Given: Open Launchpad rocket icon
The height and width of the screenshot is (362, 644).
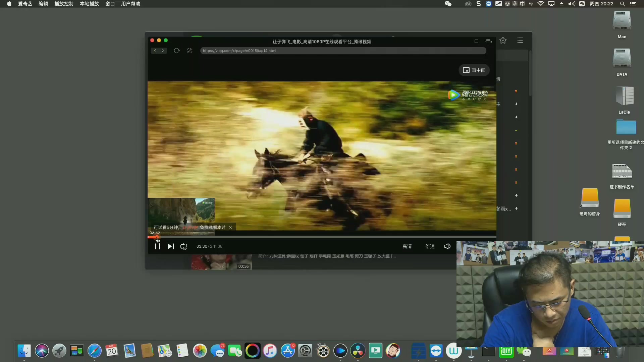Looking at the screenshot, I should click(59, 351).
